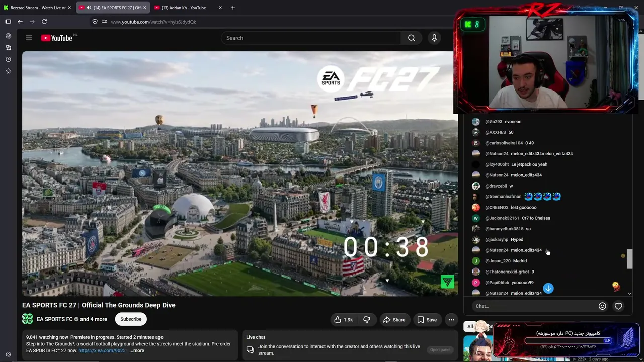
Task: Open EA SPORTS FC channel avatar
Action: [28, 319]
